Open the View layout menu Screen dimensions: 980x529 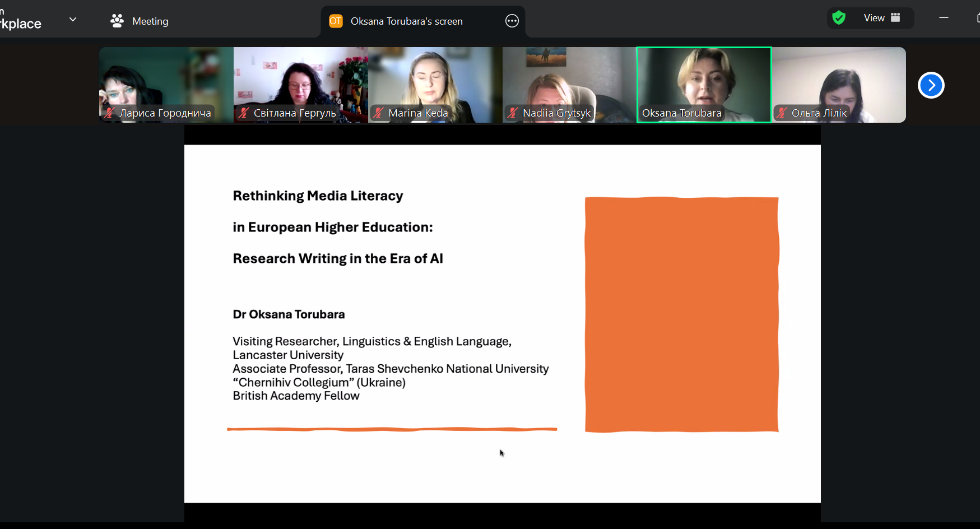(x=882, y=18)
